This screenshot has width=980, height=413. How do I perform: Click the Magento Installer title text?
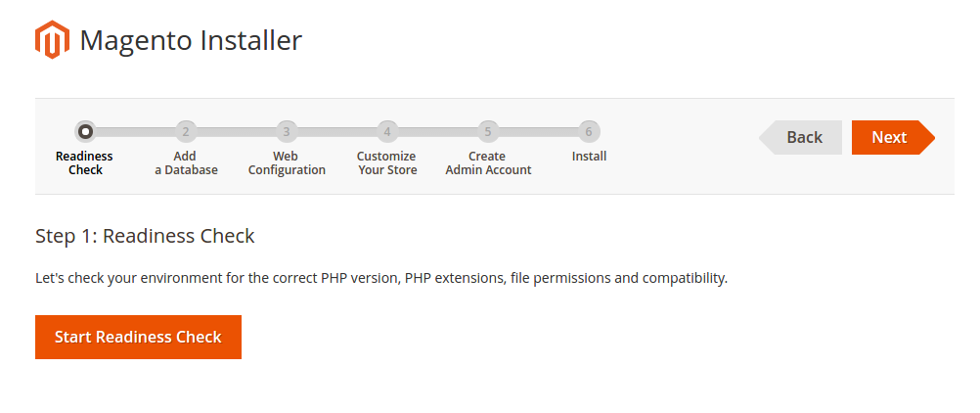click(x=191, y=41)
